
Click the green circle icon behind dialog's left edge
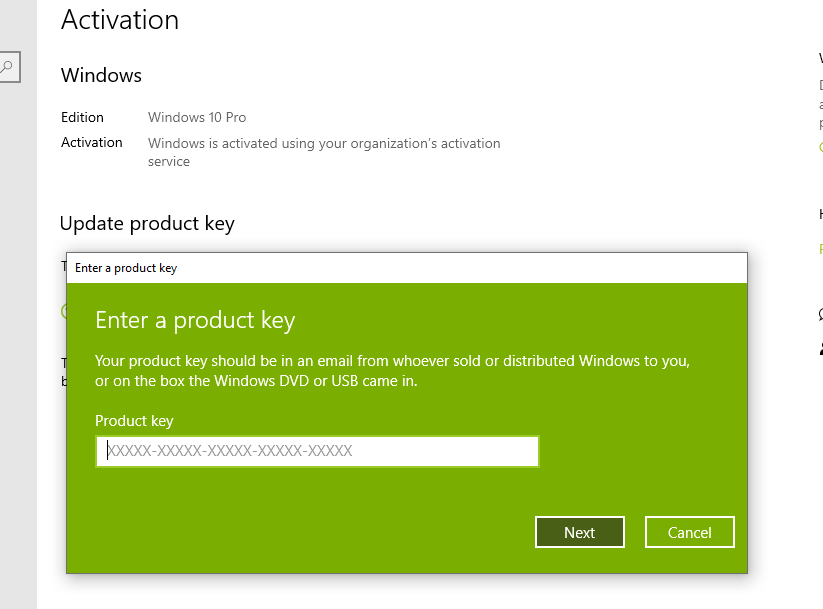[63, 311]
